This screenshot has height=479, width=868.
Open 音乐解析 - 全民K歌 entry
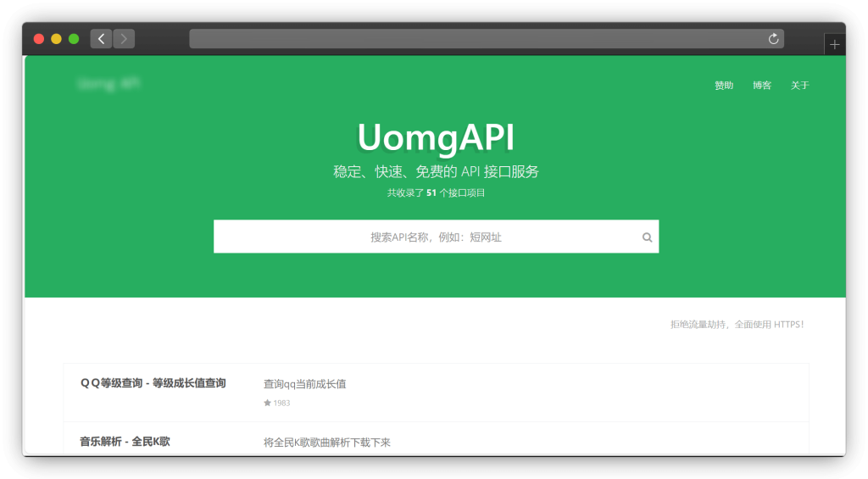click(125, 442)
